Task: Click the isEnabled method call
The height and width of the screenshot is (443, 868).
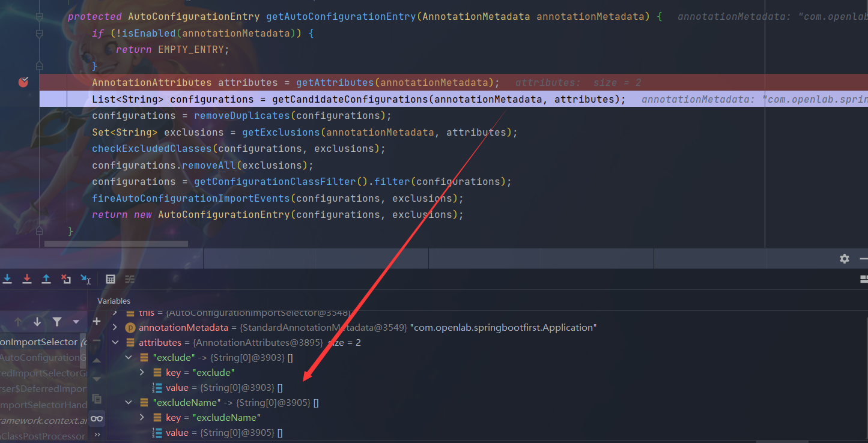Action: [148, 33]
